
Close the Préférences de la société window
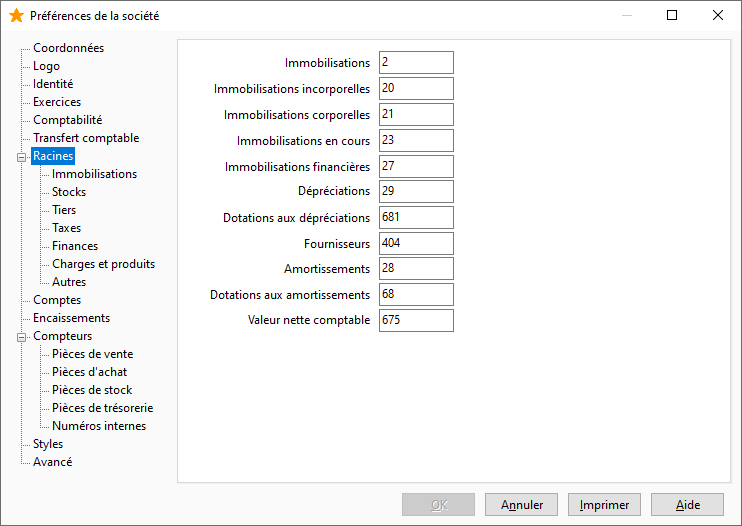click(x=717, y=15)
